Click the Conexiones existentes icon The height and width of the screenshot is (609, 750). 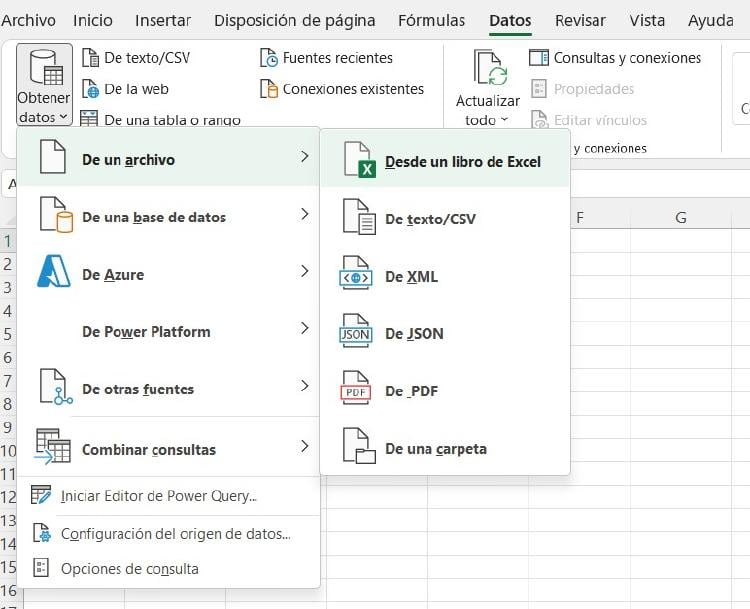(269, 89)
